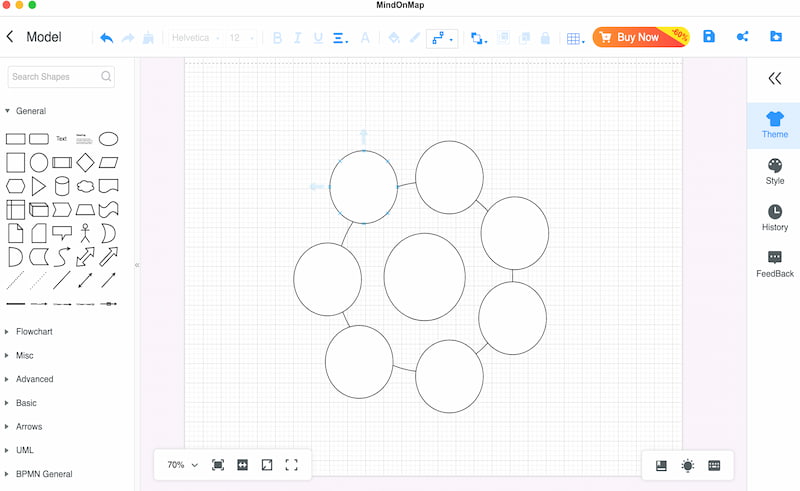
Task: Toggle the light/dark sun icon
Action: click(688, 465)
